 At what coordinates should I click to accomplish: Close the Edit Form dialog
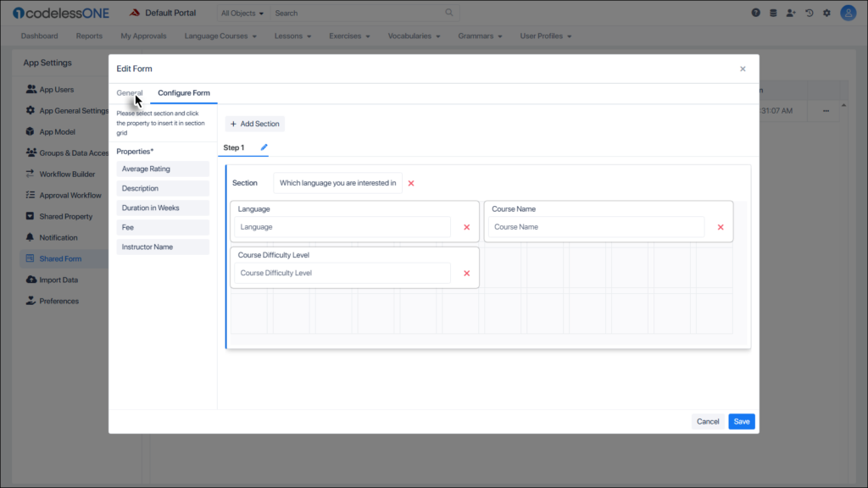click(x=743, y=69)
